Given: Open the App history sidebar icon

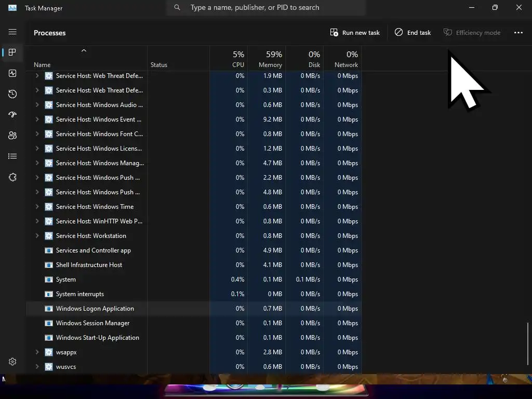Looking at the screenshot, I should click(12, 94).
